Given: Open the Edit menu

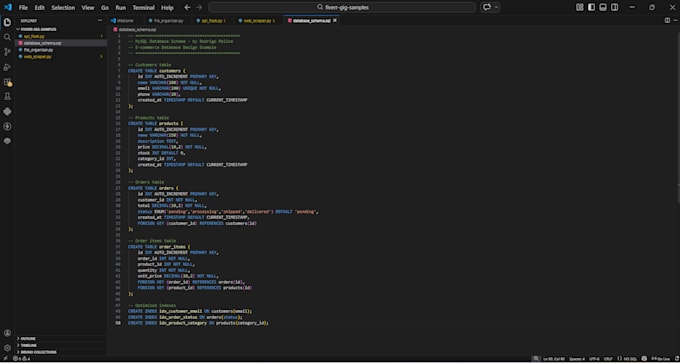Looking at the screenshot, I should click(39, 7).
